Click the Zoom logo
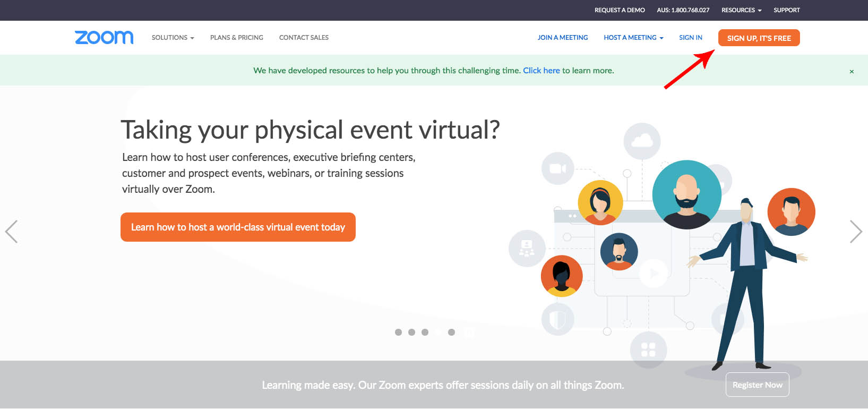Viewport: 868px width, 409px height. point(104,37)
